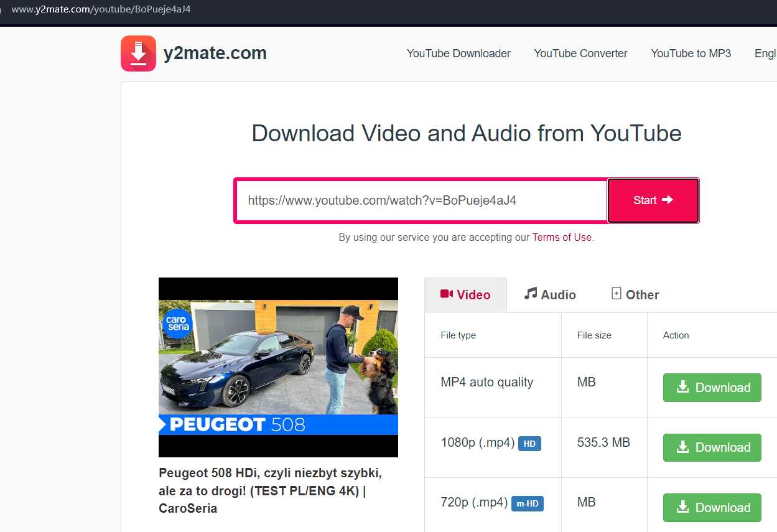This screenshot has width=777, height=532.
Task: Open the y2mate.com home title link
Action: (215, 54)
